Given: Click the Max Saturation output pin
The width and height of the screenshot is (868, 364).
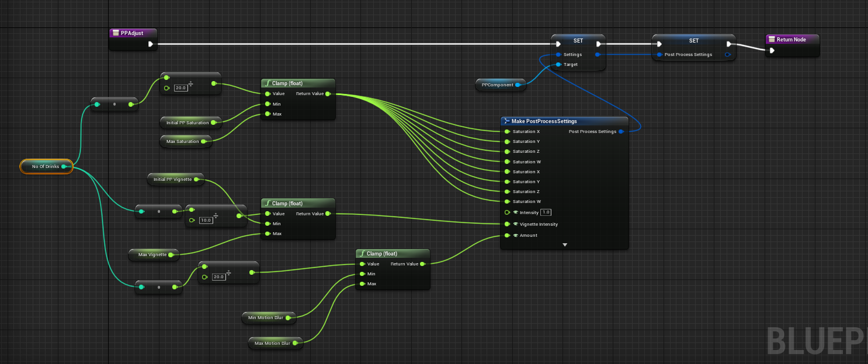Looking at the screenshot, I should (x=204, y=141).
